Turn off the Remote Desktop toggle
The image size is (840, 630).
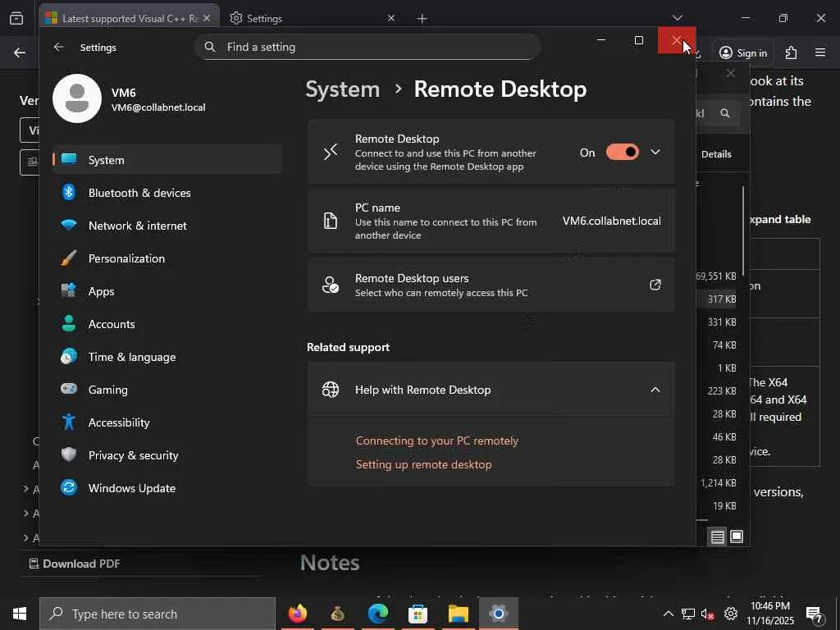[622, 152]
